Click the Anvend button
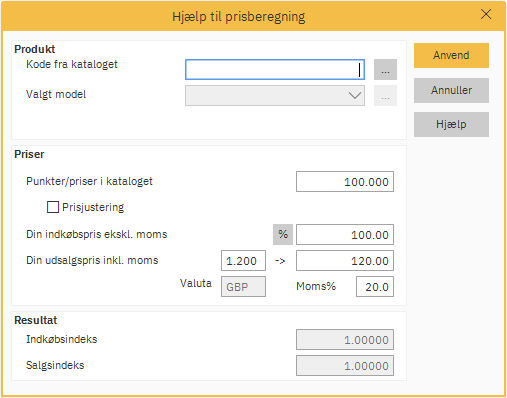The image size is (507, 398). point(451,55)
